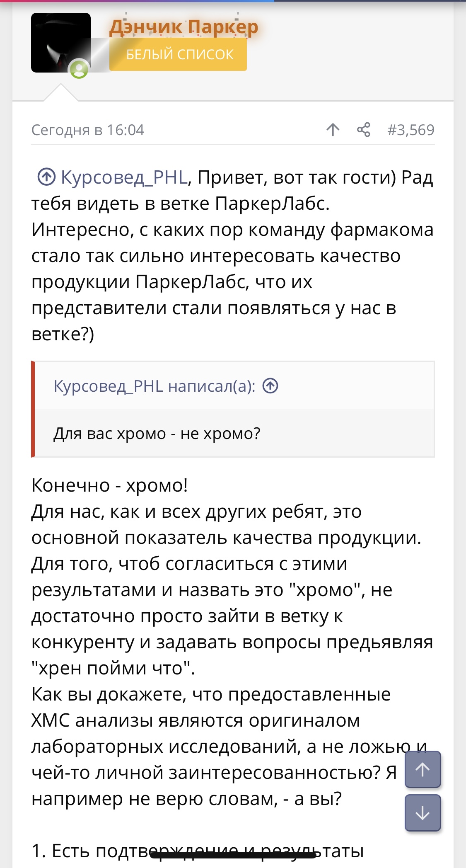Tap the circled arrow before Курсовед_PHL mention

coord(46,177)
